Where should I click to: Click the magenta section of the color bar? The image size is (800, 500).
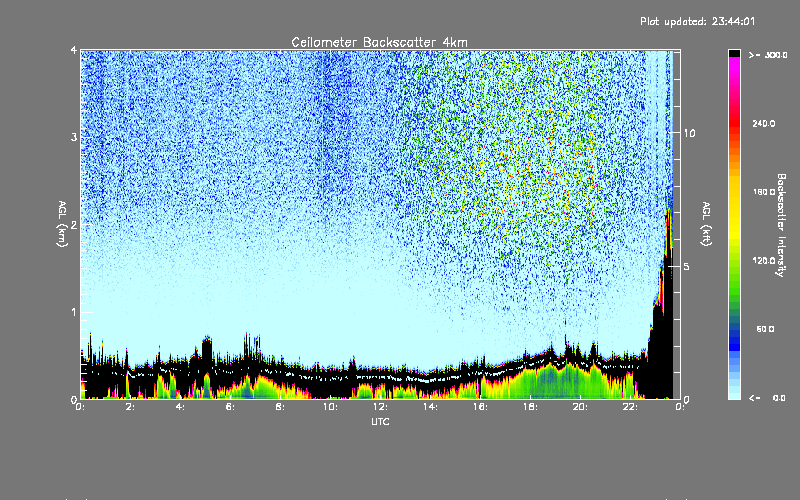[734, 69]
